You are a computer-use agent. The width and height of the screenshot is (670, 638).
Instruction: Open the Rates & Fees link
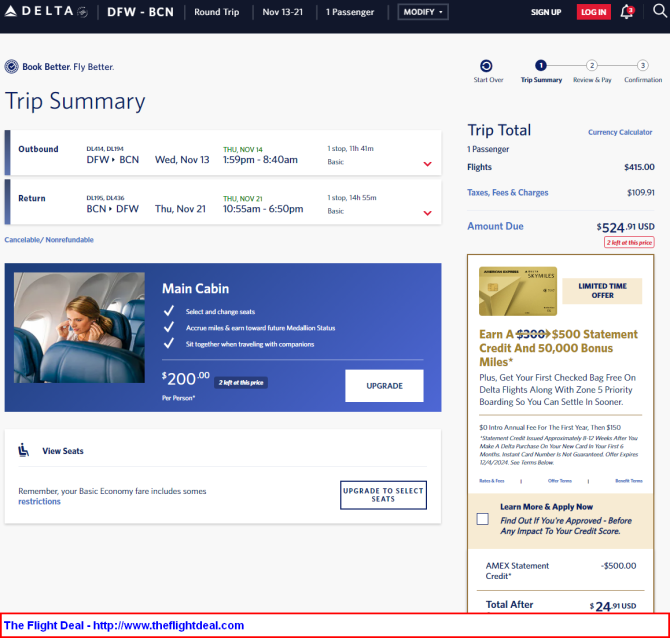tap(491, 481)
